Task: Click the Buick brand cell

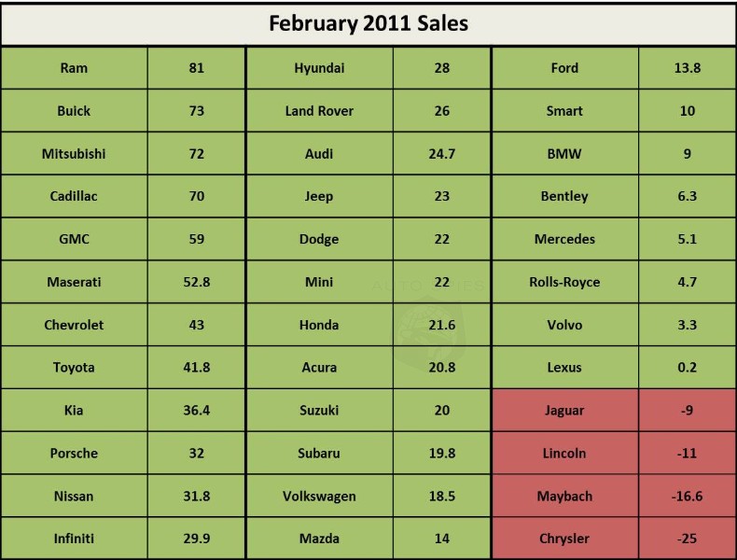Action: [75, 111]
